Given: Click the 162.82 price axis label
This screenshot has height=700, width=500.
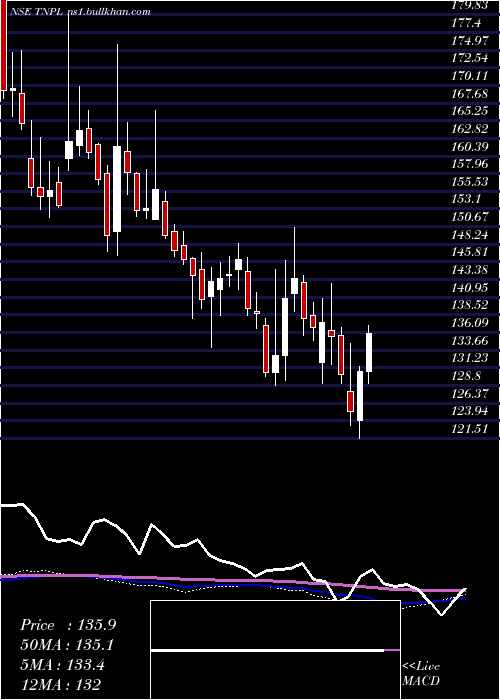Looking at the screenshot, I should pyautogui.click(x=469, y=129).
